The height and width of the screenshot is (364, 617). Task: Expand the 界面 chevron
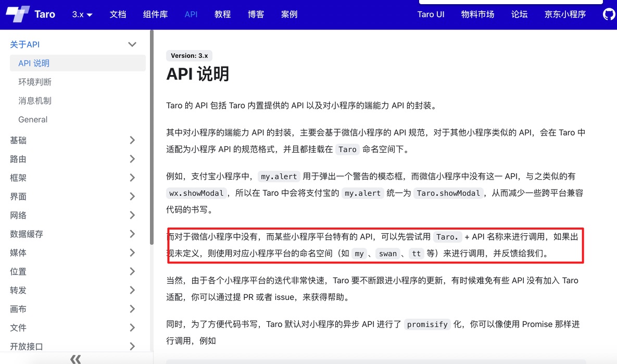tap(132, 196)
